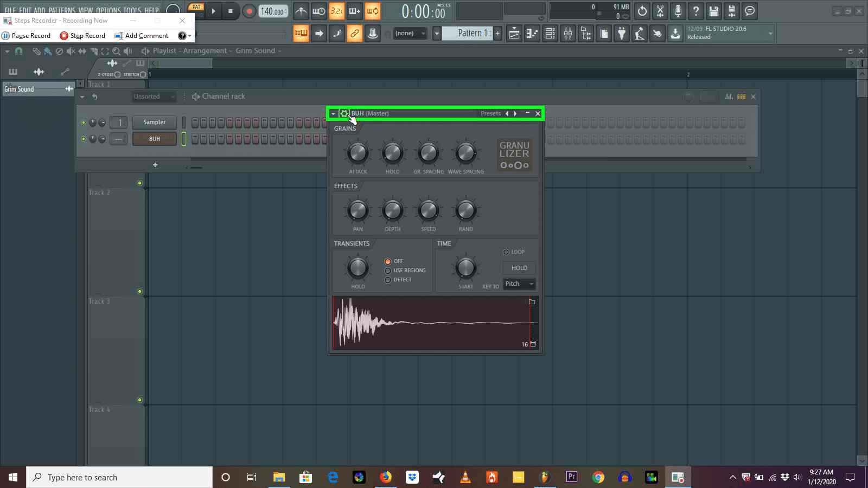The image size is (868, 488).
Task: Open the VIEW menu
Action: [86, 11]
